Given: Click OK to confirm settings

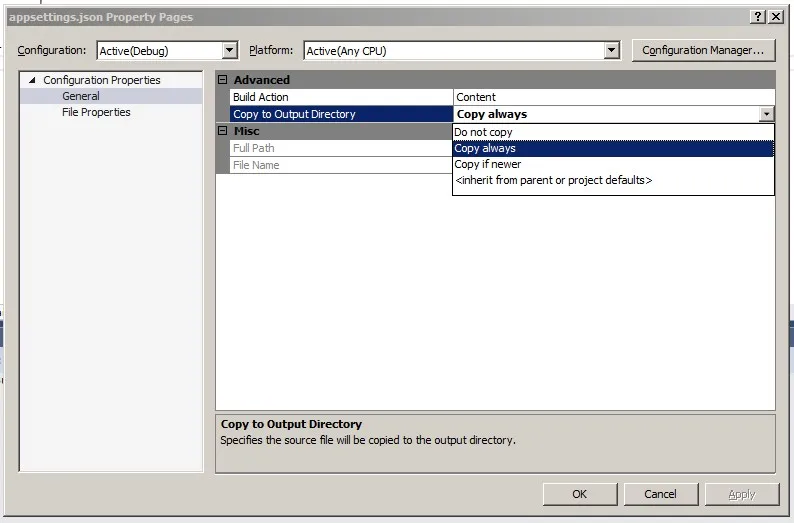Looking at the screenshot, I should click(x=580, y=494).
